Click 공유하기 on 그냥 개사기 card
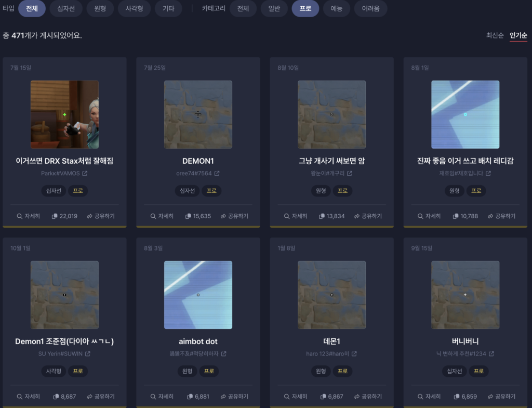 (368, 216)
